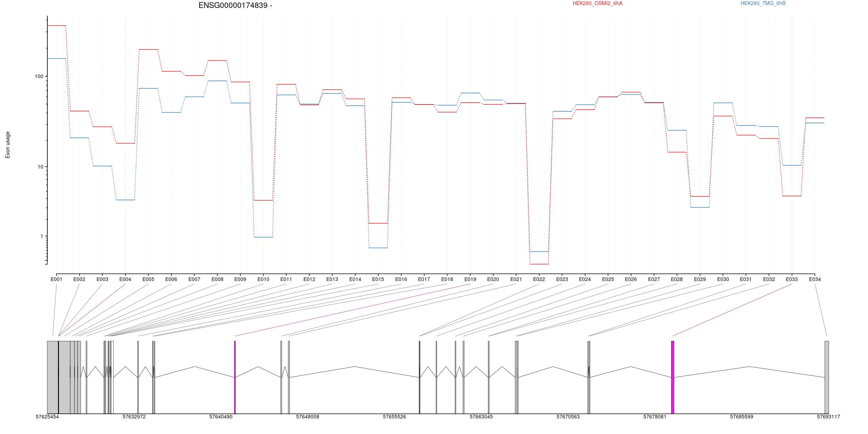Click the E026 exon label

pos(631,279)
